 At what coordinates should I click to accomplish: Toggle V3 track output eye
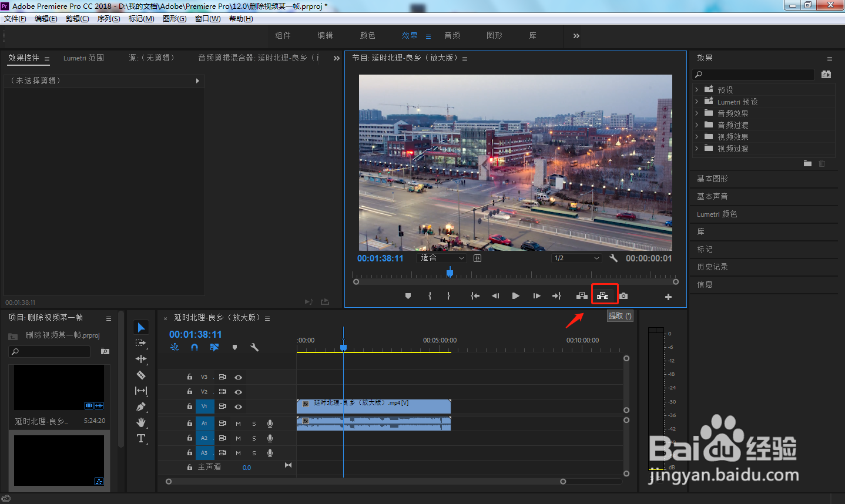(x=238, y=377)
